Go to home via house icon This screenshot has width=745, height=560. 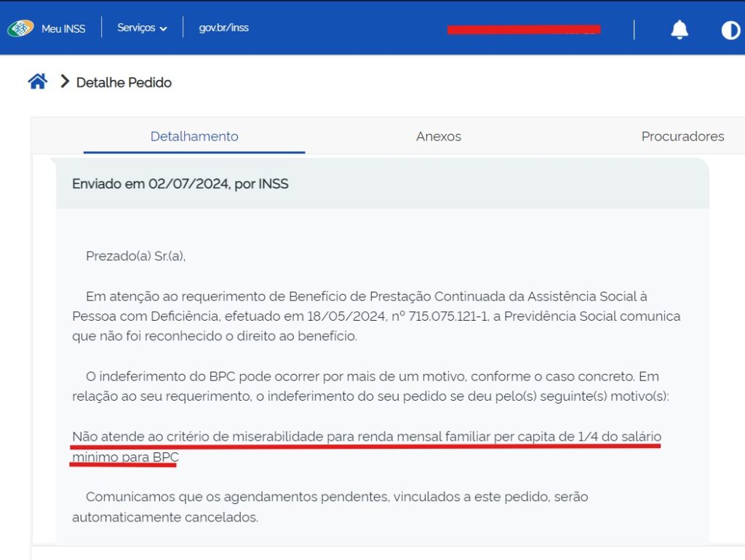38,81
